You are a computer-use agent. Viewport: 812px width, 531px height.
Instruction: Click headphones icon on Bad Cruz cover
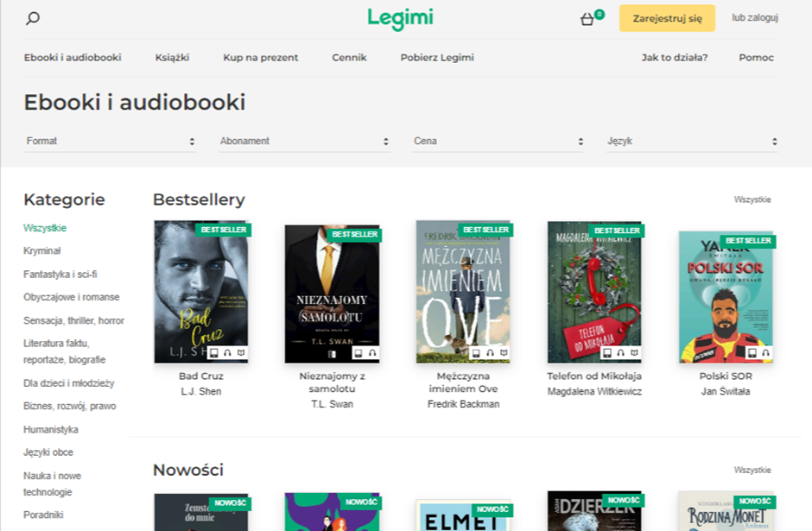click(x=227, y=353)
